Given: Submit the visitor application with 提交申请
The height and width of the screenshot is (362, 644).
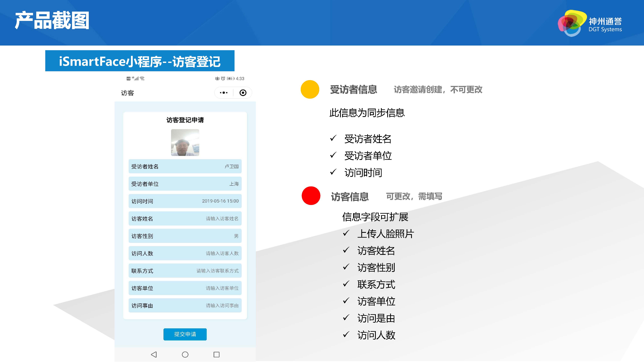Looking at the screenshot, I should 185,334.
